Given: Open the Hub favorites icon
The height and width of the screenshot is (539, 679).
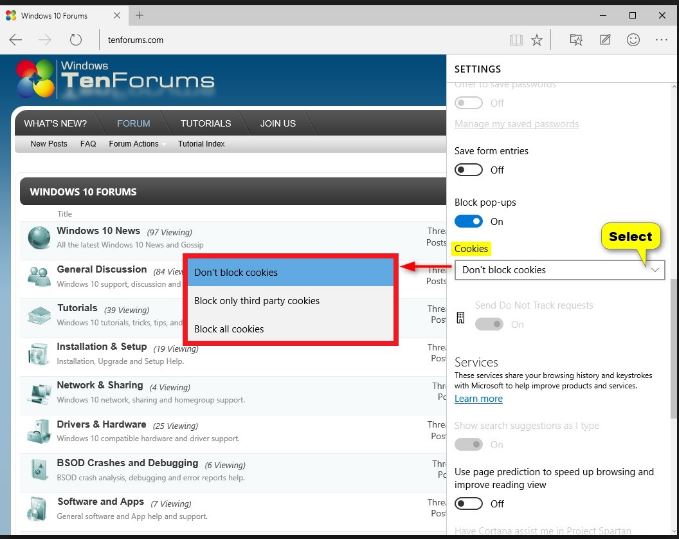Looking at the screenshot, I should click(x=576, y=40).
